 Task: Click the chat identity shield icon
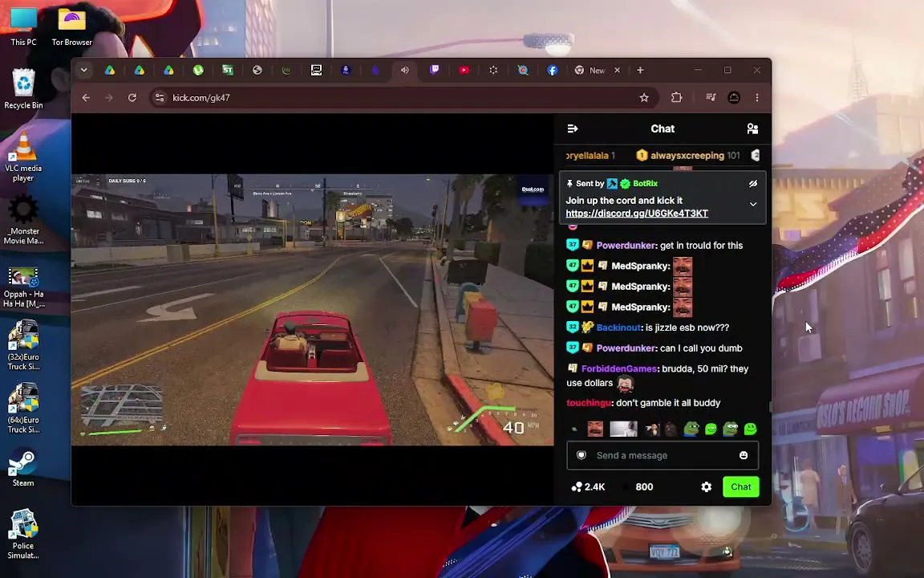tap(581, 455)
